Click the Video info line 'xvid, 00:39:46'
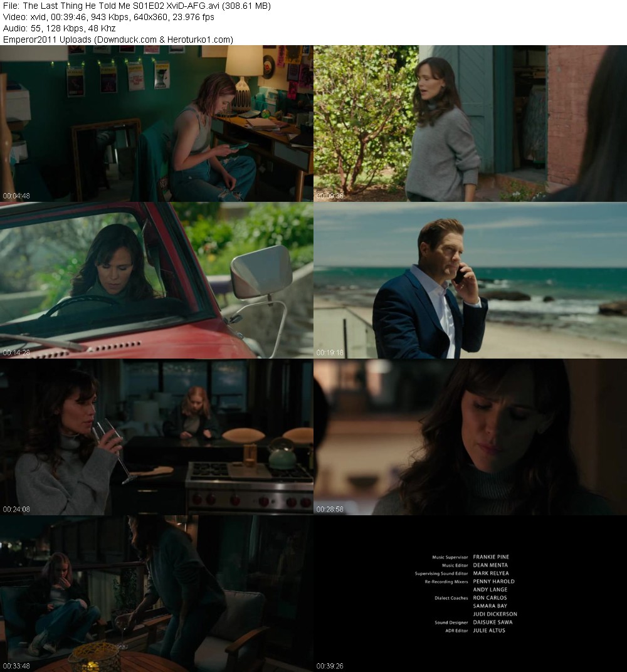627x672 pixels. 108,17
